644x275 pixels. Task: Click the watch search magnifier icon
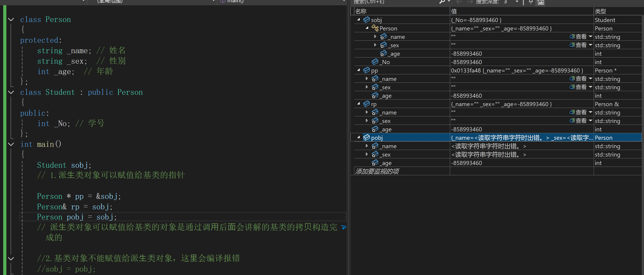(442, 2)
